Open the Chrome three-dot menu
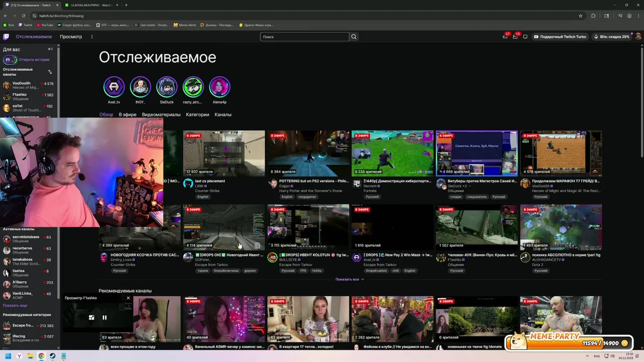Screen dimensions: 644x362 [638, 16]
